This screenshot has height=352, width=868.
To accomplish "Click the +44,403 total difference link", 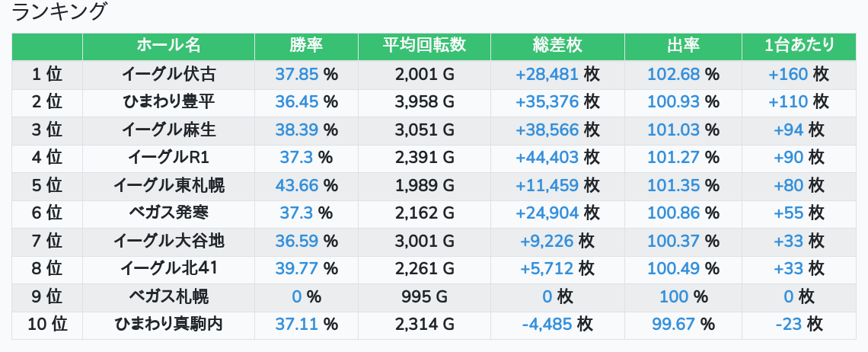I will coord(547,158).
